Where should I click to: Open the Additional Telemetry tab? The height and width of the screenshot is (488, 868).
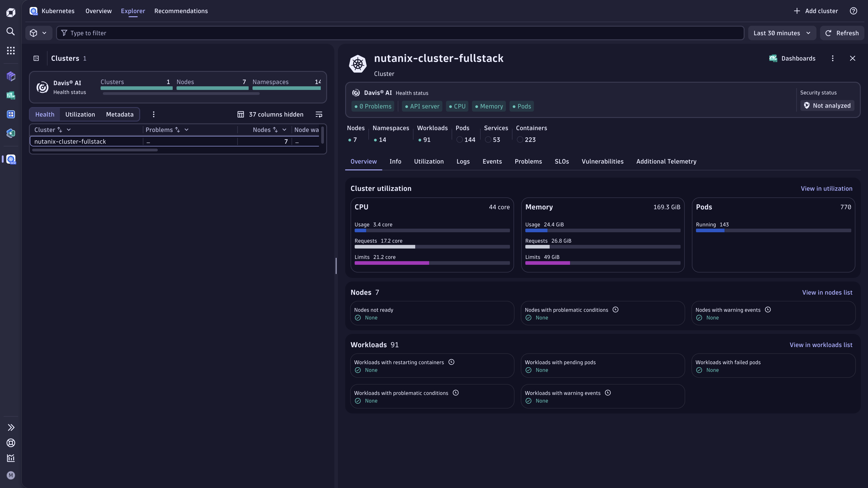click(666, 162)
